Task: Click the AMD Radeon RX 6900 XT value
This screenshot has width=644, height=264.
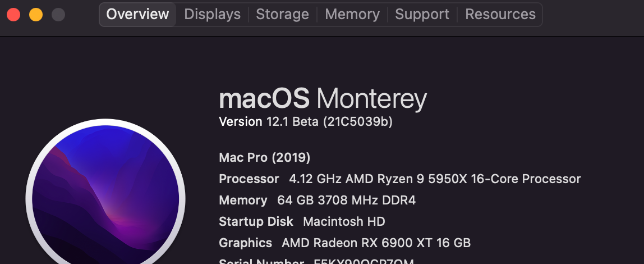Action: [376, 243]
